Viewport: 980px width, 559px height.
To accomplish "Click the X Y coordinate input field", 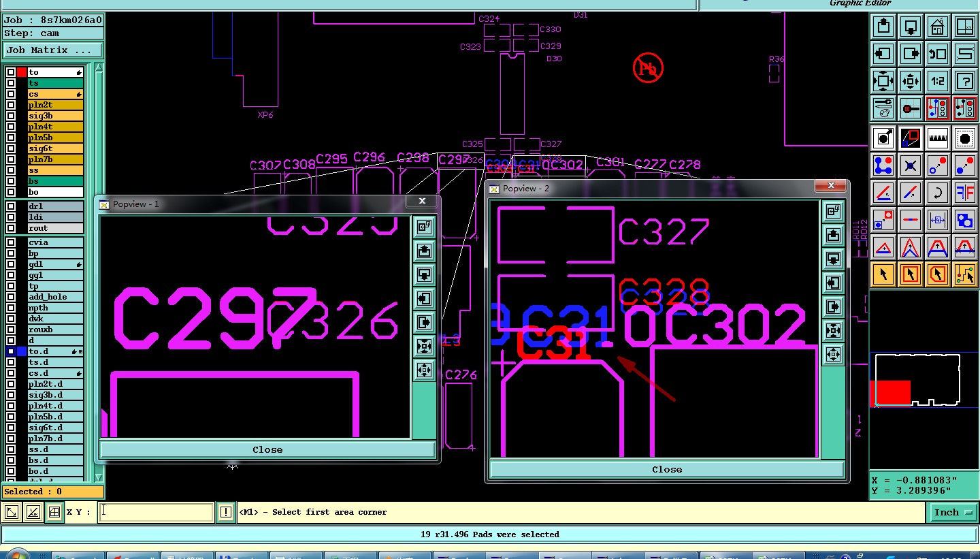I will click(x=157, y=512).
